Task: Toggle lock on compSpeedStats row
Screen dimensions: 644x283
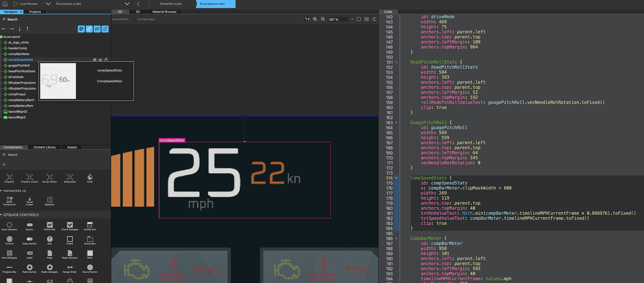Action: (106, 60)
